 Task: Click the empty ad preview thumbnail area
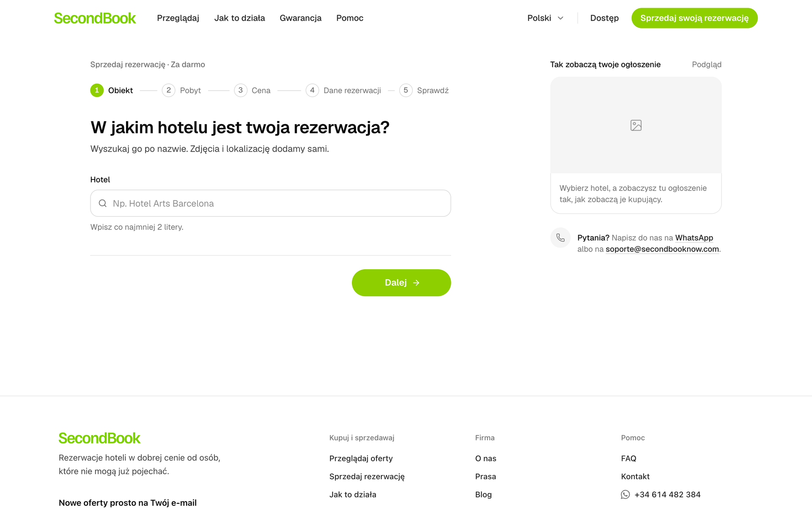[x=636, y=125]
